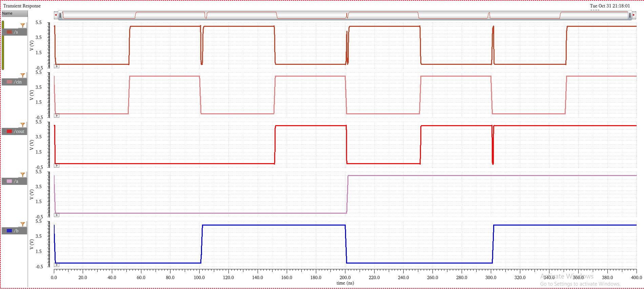Click the small arrow icon in the /a strip
Screen dimensions: 644x289
coord(57,215)
